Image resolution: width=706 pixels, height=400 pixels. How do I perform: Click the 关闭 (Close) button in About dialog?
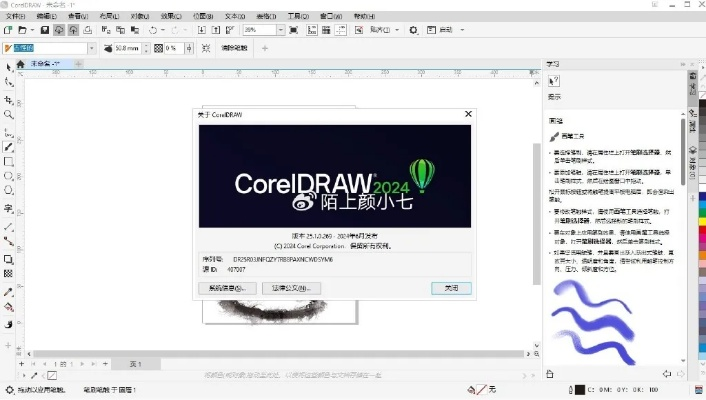click(451, 288)
